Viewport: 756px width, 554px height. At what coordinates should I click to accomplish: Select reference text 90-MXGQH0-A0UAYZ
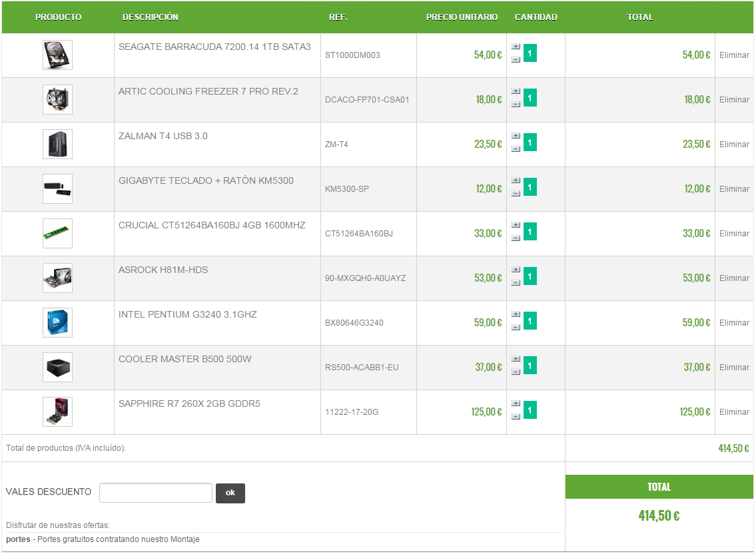point(366,278)
